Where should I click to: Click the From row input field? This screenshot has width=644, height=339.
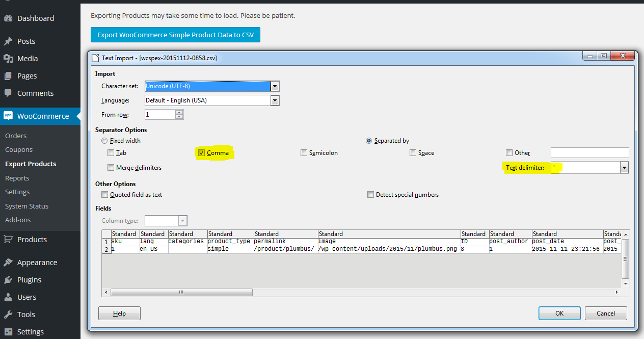[160, 115]
